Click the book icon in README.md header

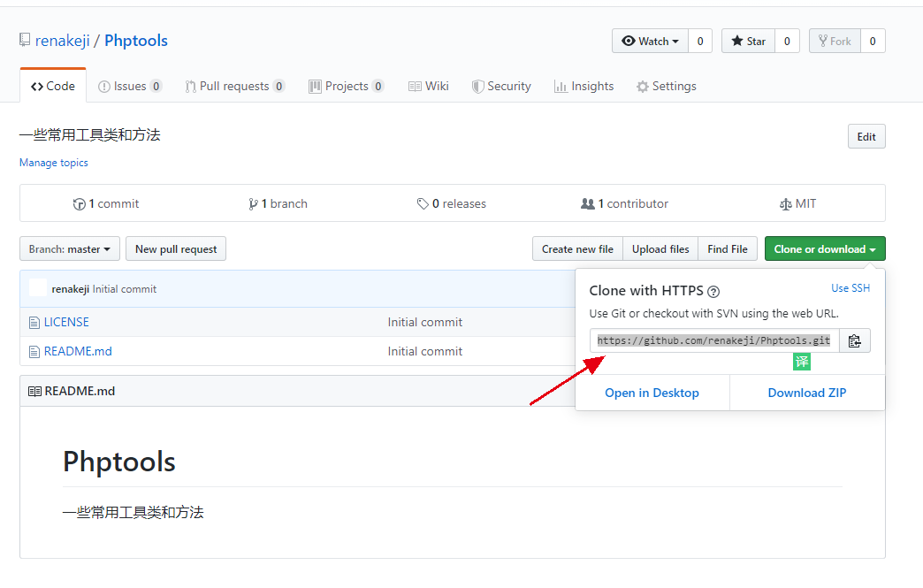(x=34, y=392)
